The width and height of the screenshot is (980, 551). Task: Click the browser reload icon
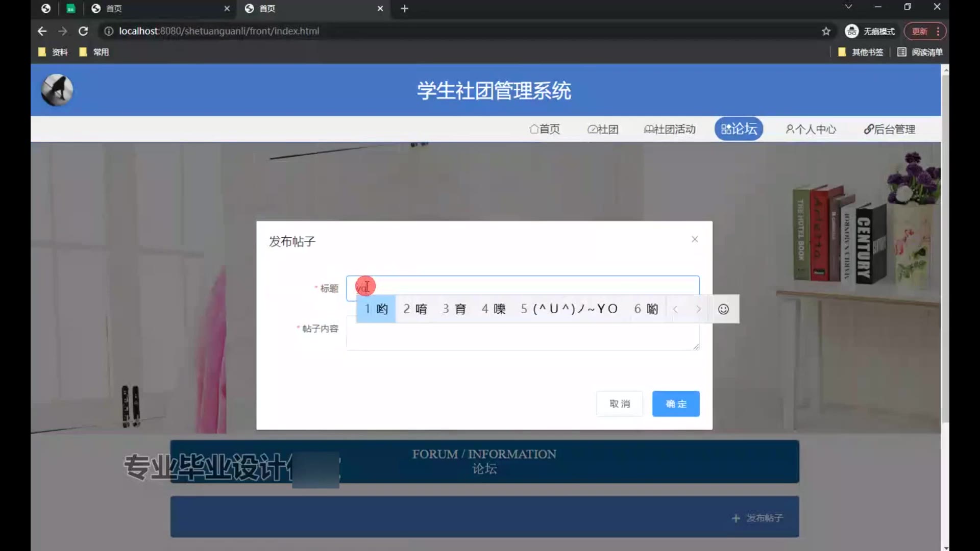[x=83, y=31]
